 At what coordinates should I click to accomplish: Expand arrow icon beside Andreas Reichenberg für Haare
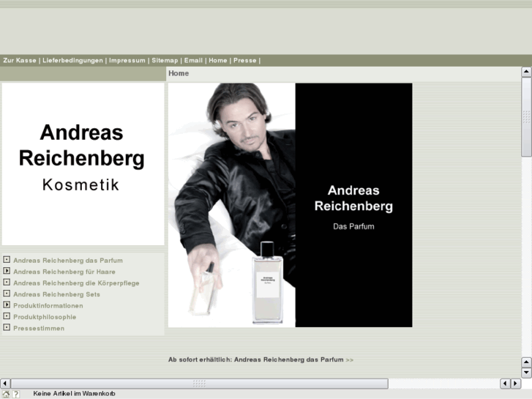tap(7, 271)
